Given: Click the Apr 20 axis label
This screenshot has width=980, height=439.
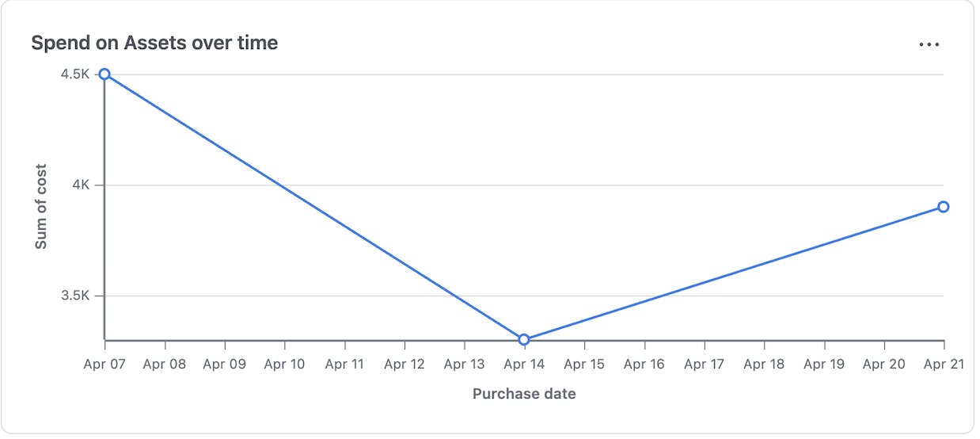Looking at the screenshot, I should coord(883,365).
